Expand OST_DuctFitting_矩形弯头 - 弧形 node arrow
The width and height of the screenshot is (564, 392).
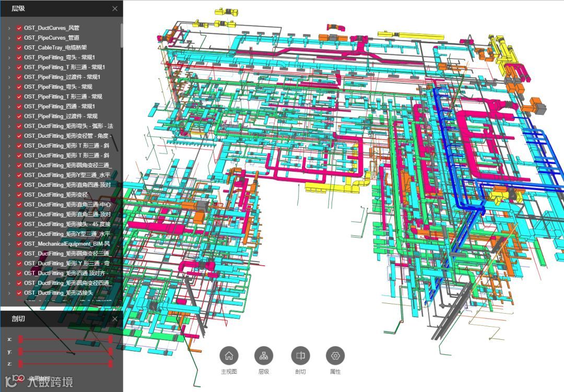(9, 126)
